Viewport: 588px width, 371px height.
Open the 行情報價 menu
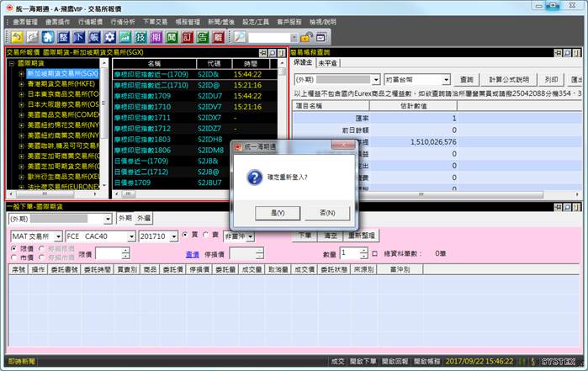[x=90, y=22]
